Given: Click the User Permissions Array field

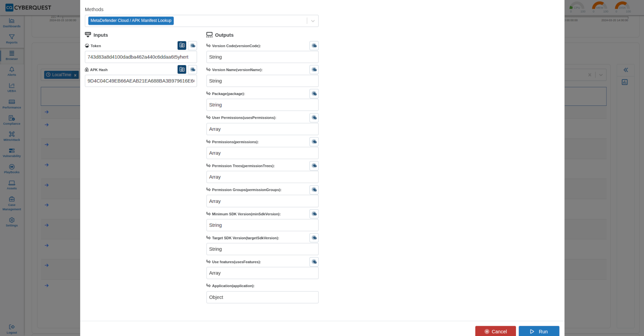Looking at the screenshot, I should 263,129.
